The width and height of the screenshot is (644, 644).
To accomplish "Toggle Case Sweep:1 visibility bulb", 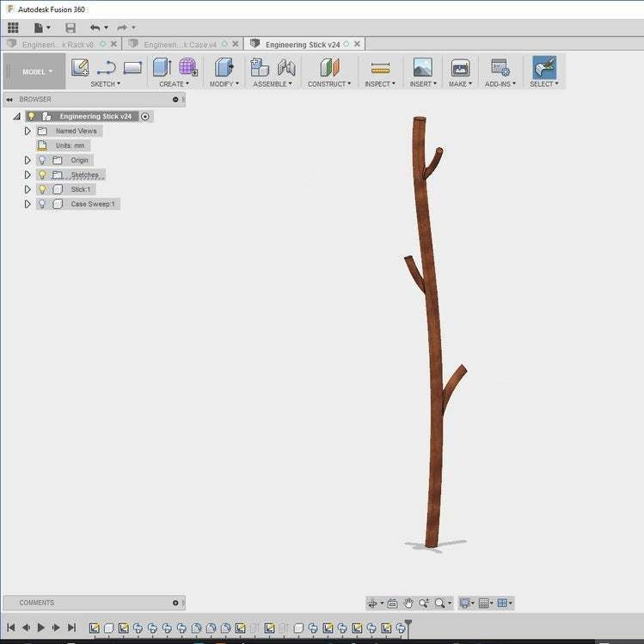I will click(41, 204).
